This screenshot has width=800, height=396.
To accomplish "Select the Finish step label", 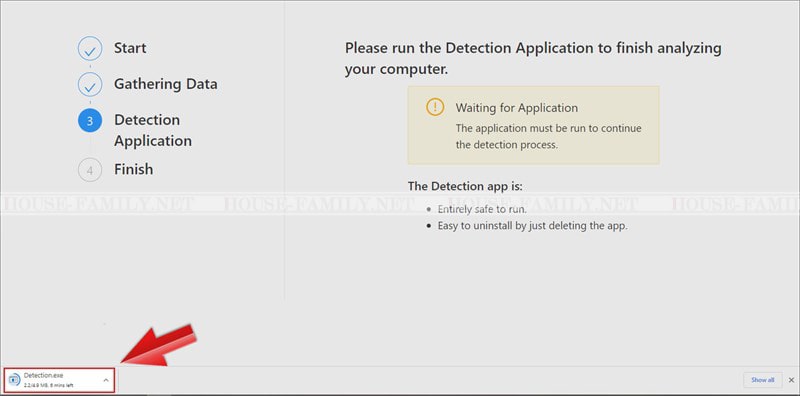I will point(133,169).
